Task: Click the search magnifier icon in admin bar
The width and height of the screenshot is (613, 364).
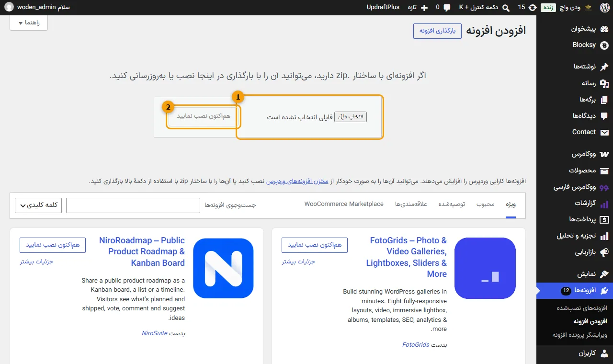Action: click(x=506, y=8)
